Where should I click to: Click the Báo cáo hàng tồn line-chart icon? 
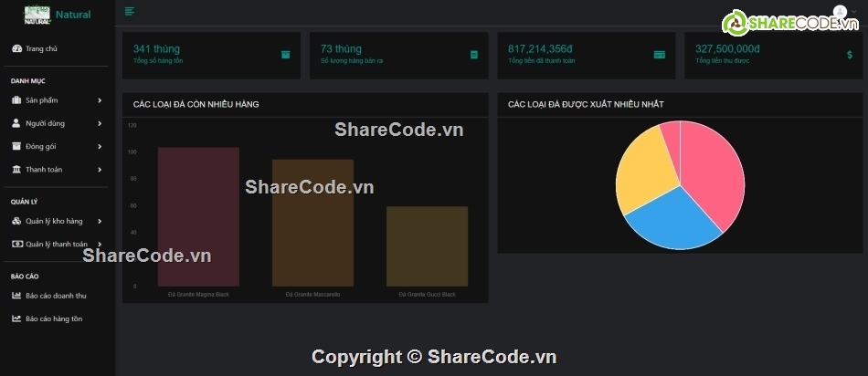[16, 319]
